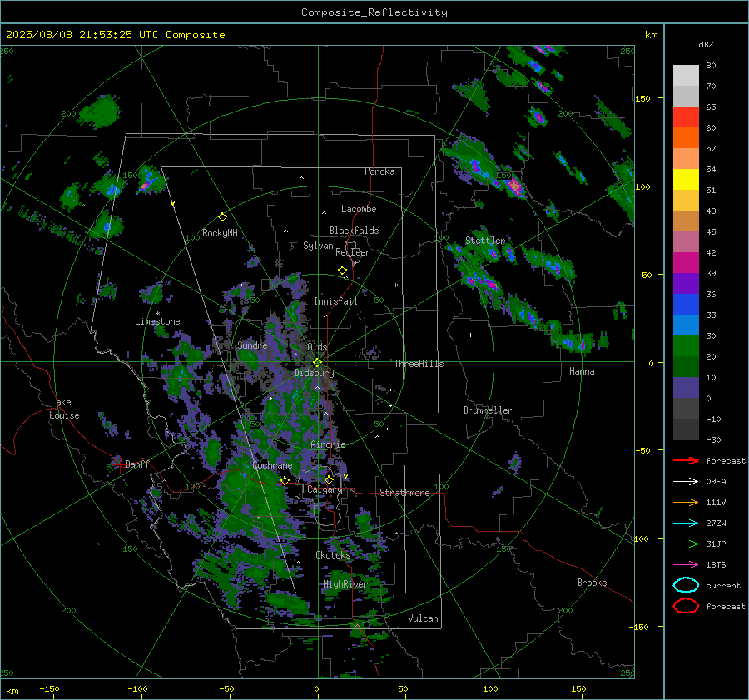This screenshot has height=700, width=749.
Task: Click the Sundre town label
Action: pos(252,345)
